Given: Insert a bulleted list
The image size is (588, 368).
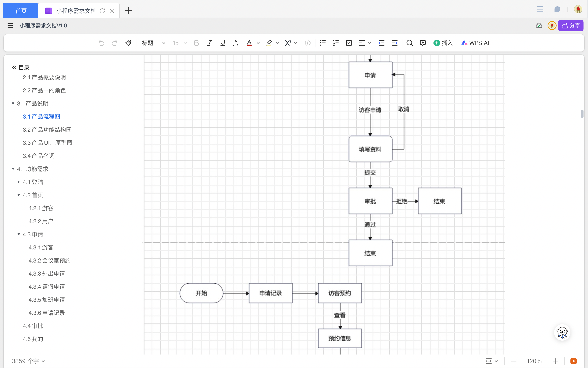Looking at the screenshot, I should click(x=323, y=43).
